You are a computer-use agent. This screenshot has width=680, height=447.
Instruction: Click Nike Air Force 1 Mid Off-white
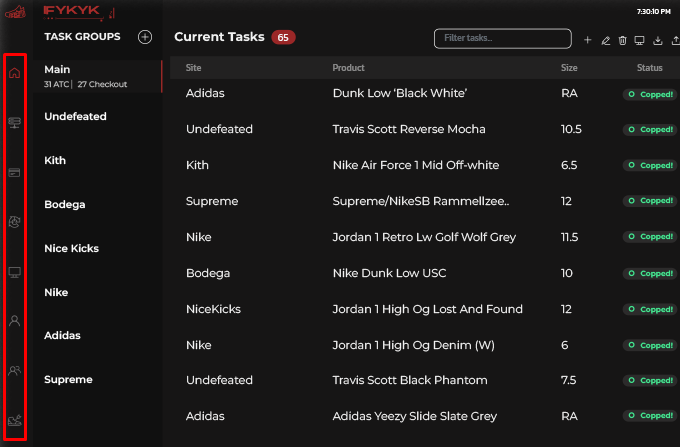click(415, 165)
